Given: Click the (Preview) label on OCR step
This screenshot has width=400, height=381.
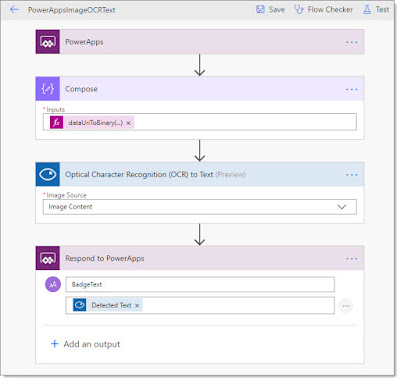Looking at the screenshot, I should point(231,175).
